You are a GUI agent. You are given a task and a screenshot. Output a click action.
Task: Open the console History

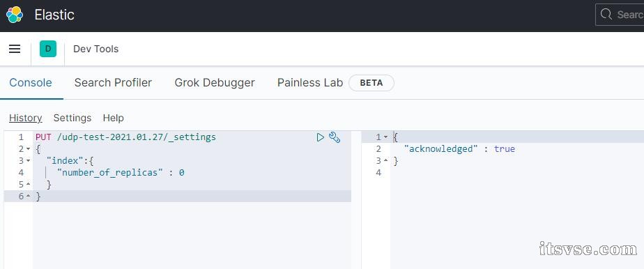point(26,118)
